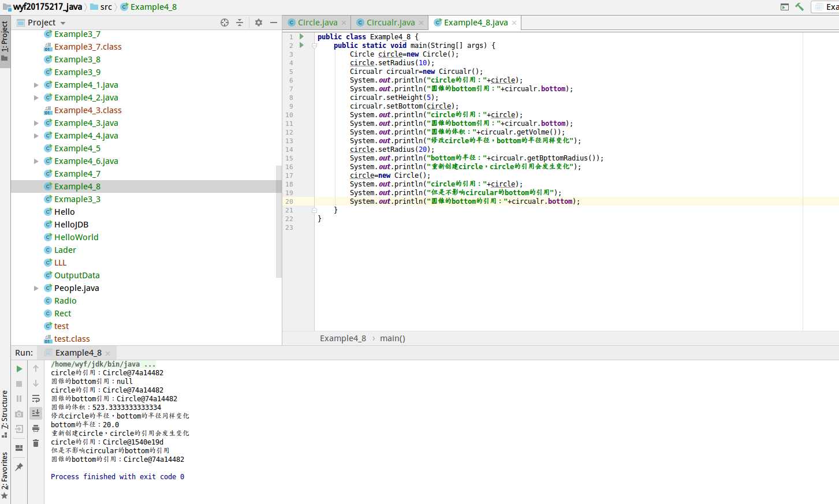Hide the Project panel with the minimize dash
This screenshot has width=839, height=504.
click(274, 23)
